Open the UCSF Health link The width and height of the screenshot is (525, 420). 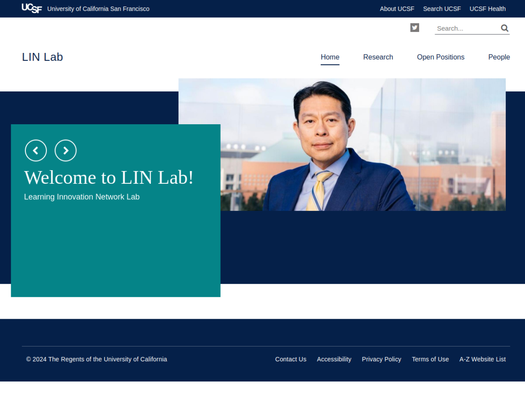(488, 9)
